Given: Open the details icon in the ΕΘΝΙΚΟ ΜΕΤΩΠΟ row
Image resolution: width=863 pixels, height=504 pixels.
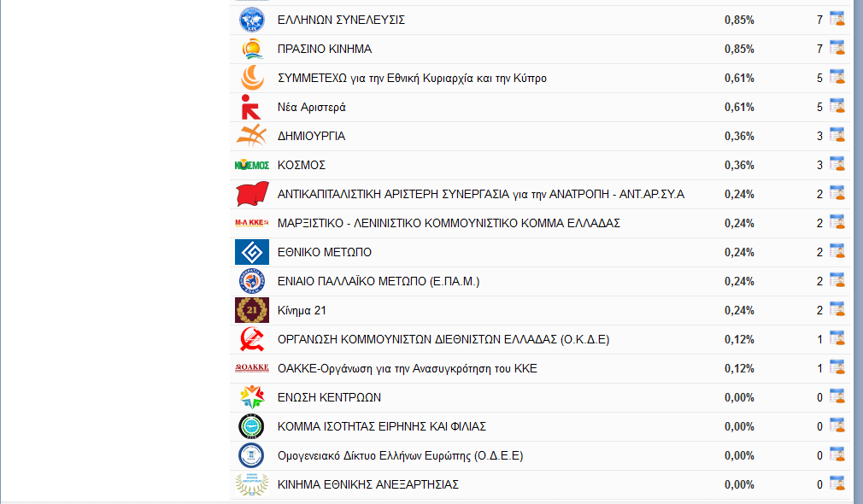Looking at the screenshot, I should [837, 252].
